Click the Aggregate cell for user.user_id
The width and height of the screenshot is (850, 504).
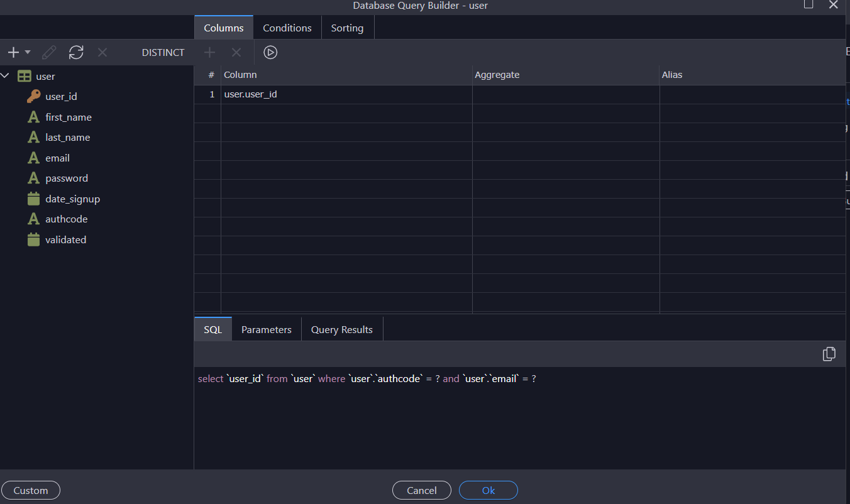point(565,95)
